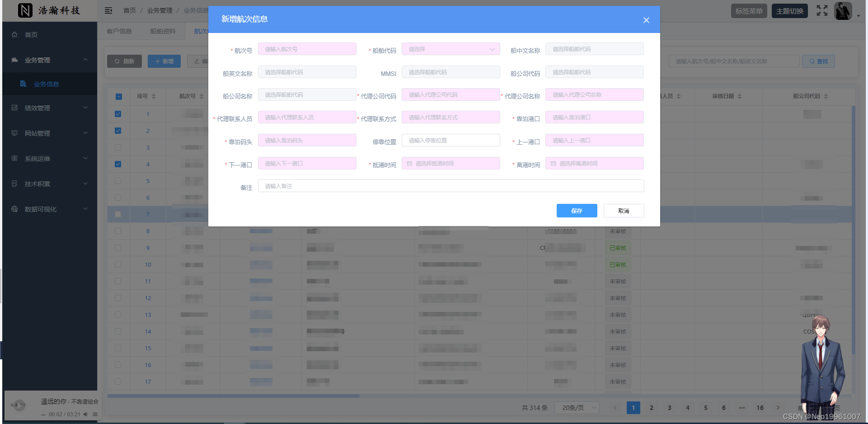This screenshot has width=868, height=424.
Task: Toggle the select-all checkbox in table header
Action: click(118, 96)
